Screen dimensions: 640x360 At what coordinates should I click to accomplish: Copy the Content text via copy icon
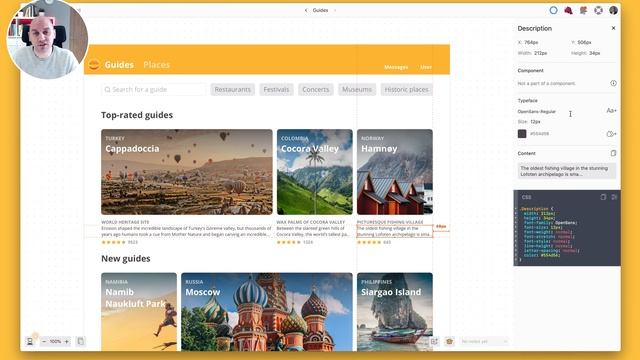point(613,153)
